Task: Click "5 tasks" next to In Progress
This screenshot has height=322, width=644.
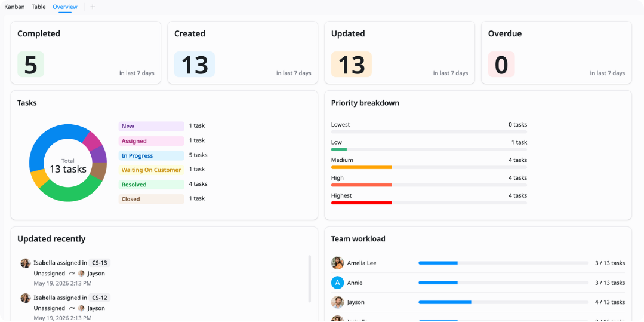Action: click(198, 155)
